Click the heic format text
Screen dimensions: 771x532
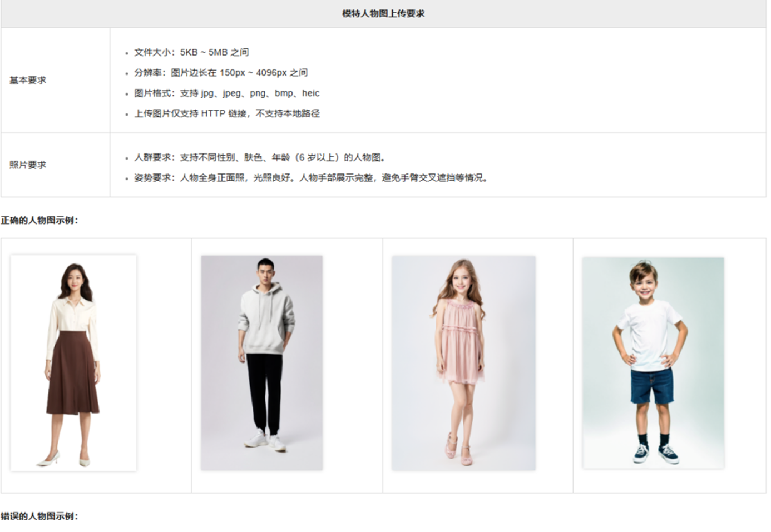coord(310,93)
